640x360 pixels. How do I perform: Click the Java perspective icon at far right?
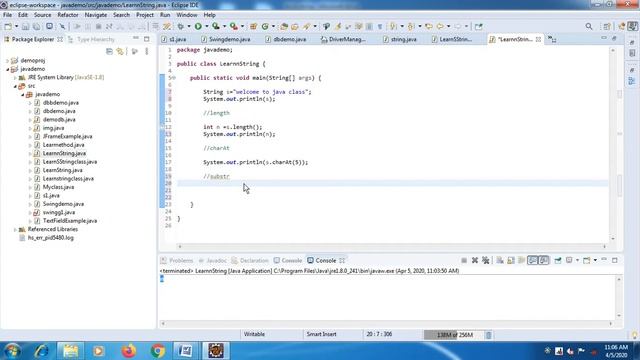633,27
